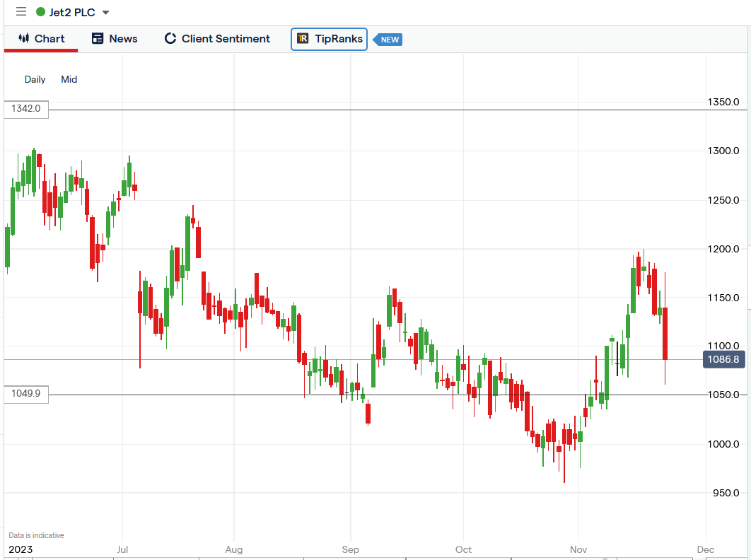Open the TipRanks tab
The height and width of the screenshot is (560, 751).
[329, 39]
